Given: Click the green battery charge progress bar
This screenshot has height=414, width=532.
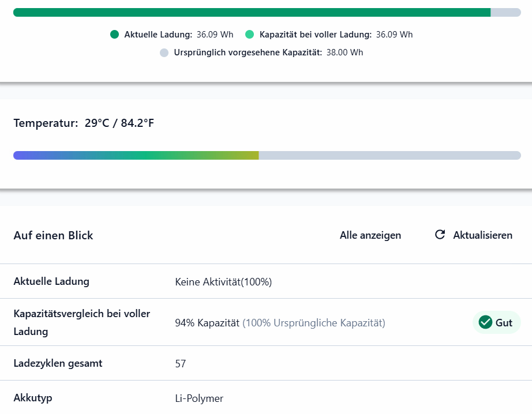Looking at the screenshot, I should pyautogui.click(x=267, y=13).
